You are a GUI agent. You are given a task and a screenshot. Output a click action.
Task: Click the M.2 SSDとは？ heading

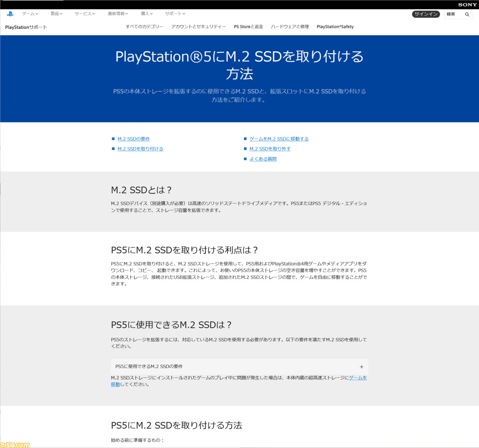pos(141,190)
